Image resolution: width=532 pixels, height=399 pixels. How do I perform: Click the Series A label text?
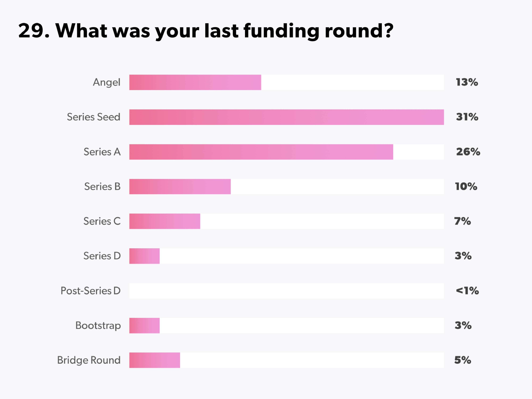[x=102, y=152]
